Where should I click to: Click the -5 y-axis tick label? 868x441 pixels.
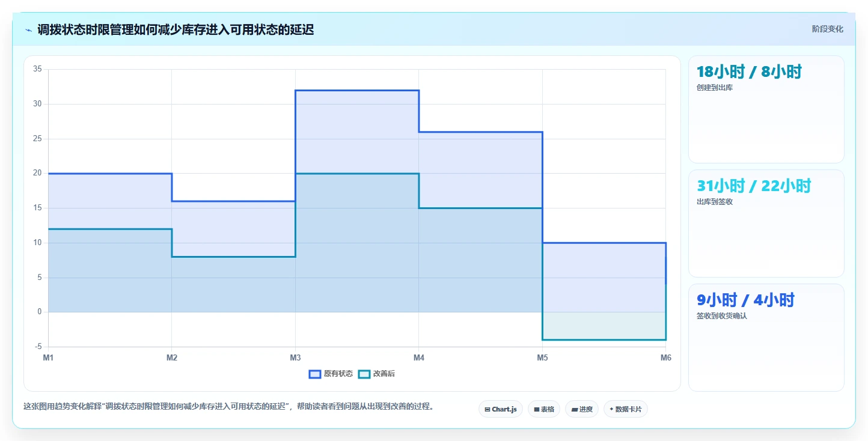point(38,347)
